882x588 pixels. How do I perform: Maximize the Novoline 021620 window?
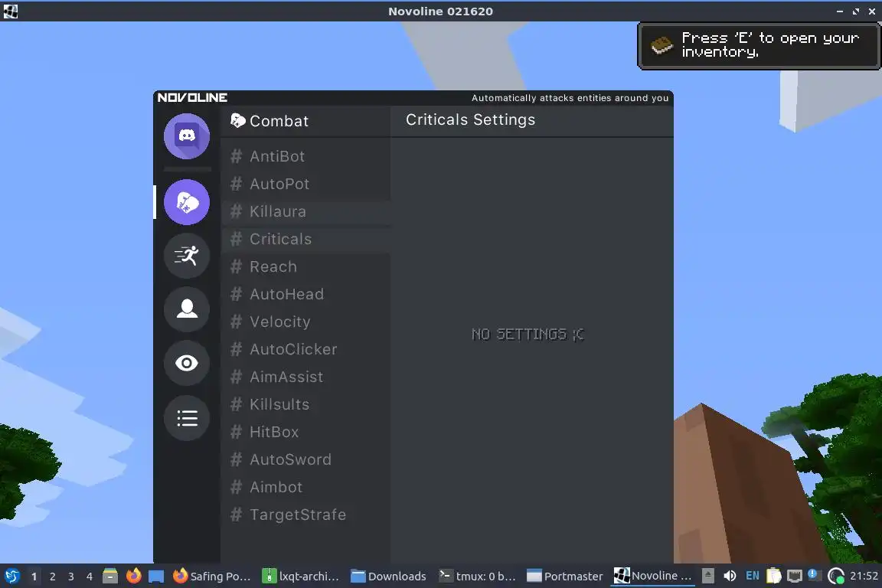[855, 11]
